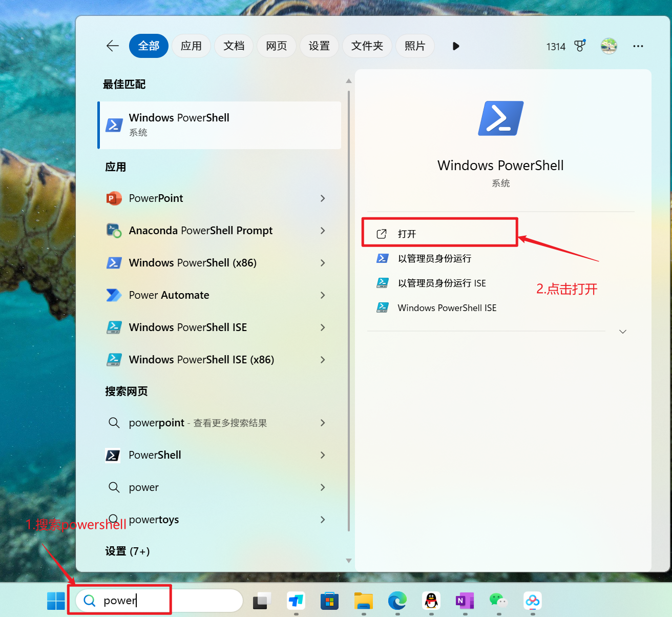
Task: Open Task View on the taskbar
Action: 262,601
